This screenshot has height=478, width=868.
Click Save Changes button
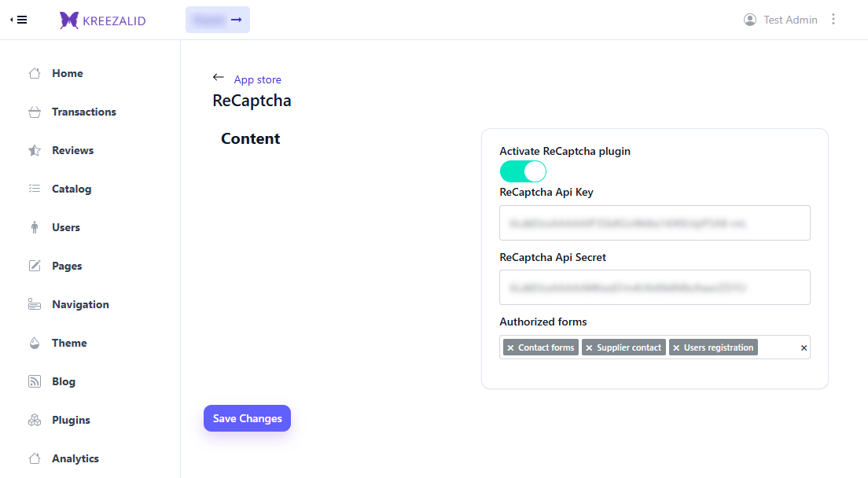click(x=247, y=418)
